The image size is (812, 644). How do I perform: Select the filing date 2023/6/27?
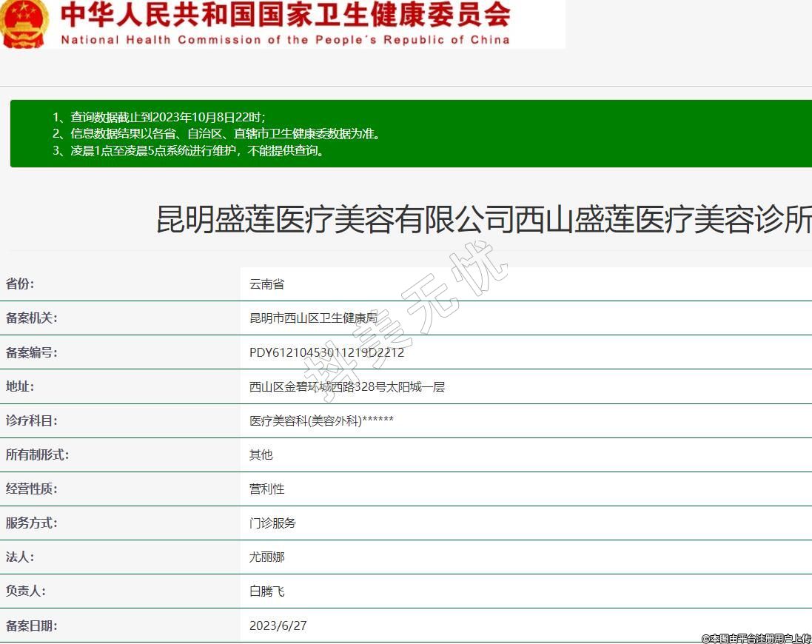(x=278, y=625)
